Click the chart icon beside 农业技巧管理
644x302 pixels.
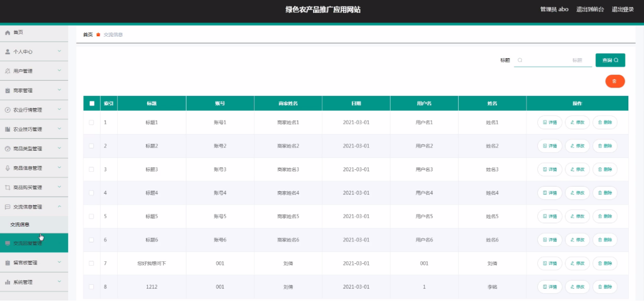pyautogui.click(x=7, y=129)
